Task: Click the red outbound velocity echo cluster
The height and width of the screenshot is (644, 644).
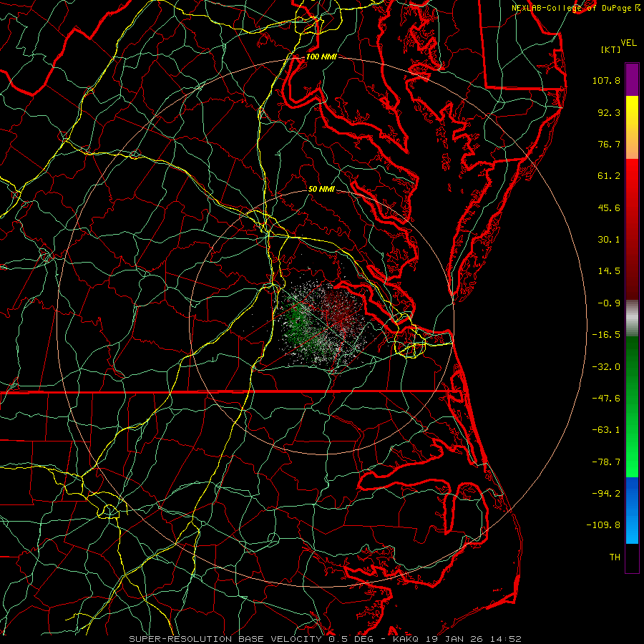Action: point(339,313)
